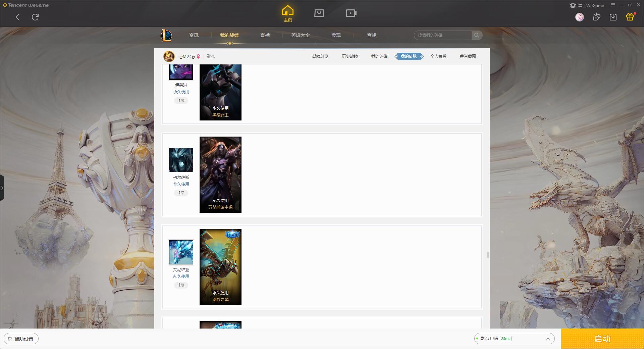Image resolution: width=644 pixels, height=349 pixels.
Task: Select the 我的皮肤 section
Action: pos(409,56)
